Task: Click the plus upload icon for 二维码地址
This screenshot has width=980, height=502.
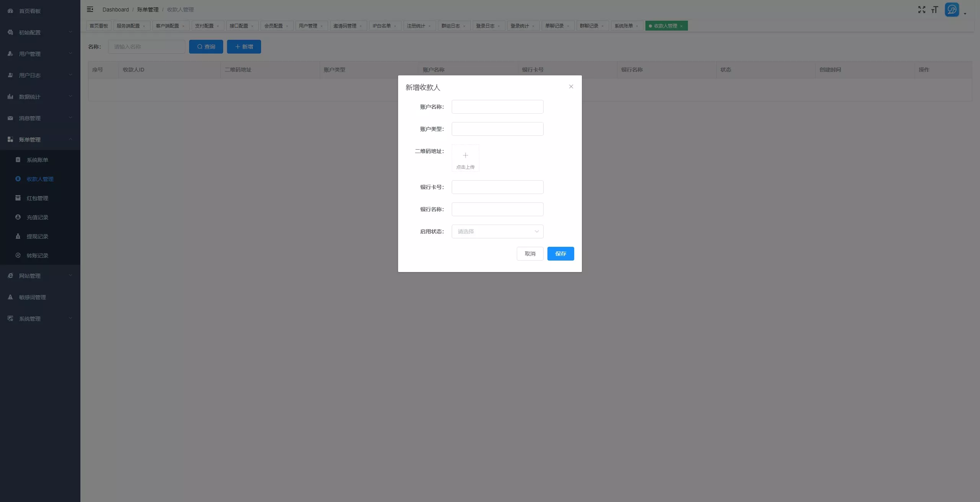Action: [x=465, y=155]
